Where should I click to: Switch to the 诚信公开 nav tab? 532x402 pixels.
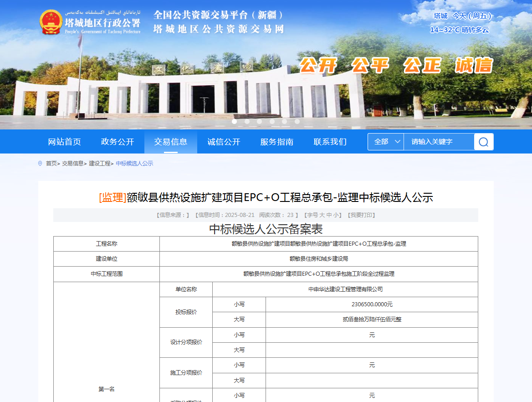pyautogui.click(x=224, y=142)
